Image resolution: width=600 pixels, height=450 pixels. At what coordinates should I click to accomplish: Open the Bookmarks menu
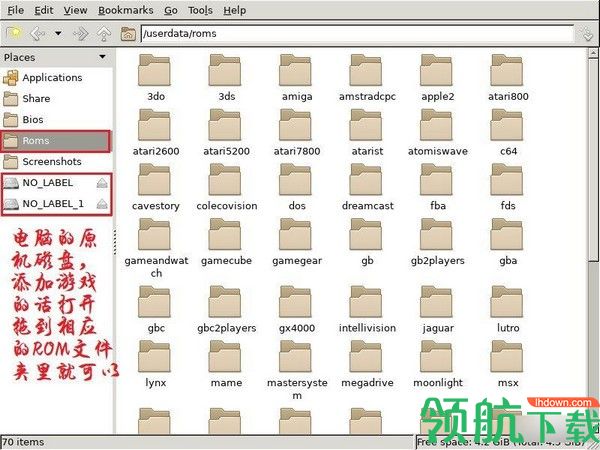tap(126, 10)
